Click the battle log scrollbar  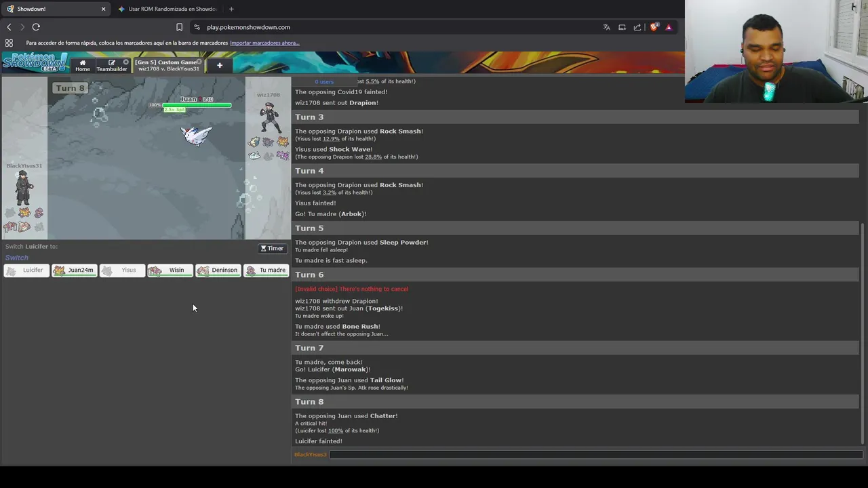863,332
